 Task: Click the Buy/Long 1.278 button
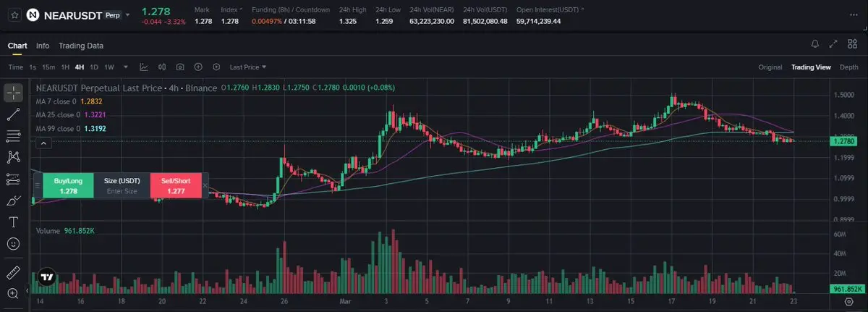tap(68, 185)
